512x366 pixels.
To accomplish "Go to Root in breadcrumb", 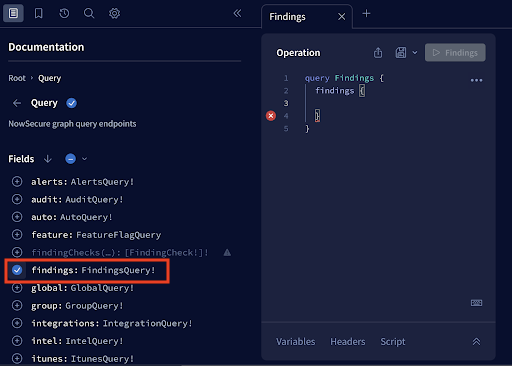I will tap(17, 78).
